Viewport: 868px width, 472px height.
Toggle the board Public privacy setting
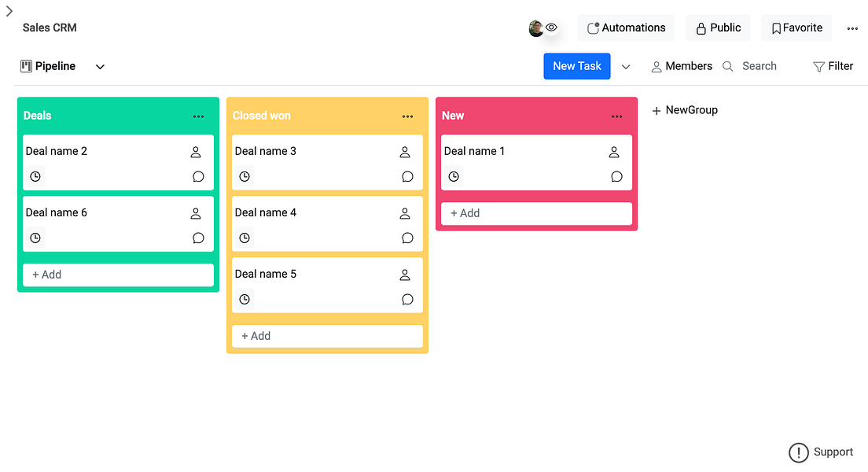(718, 28)
